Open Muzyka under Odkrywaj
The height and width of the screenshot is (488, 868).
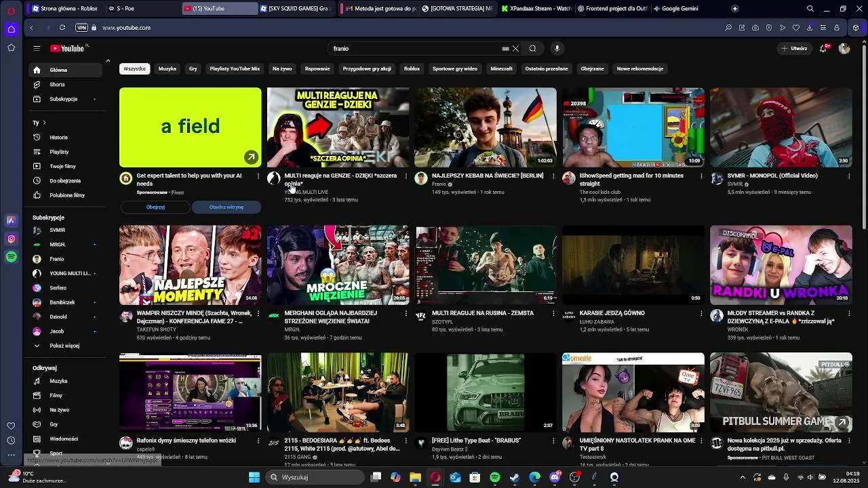point(65,381)
